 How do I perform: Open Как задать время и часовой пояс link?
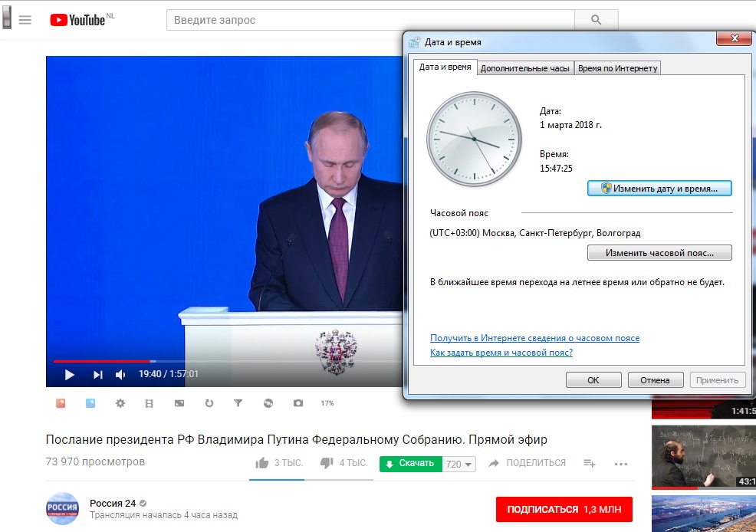(x=501, y=353)
